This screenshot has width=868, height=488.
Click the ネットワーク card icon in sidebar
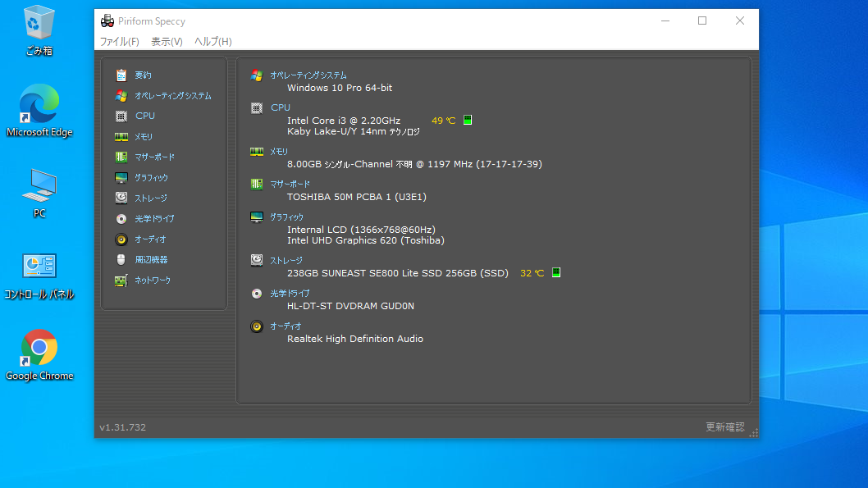[121, 280]
